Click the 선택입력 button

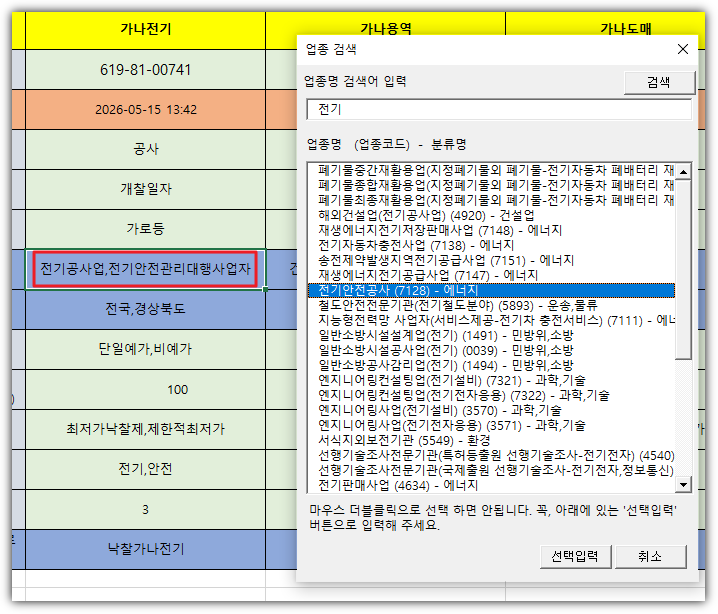coord(575,556)
